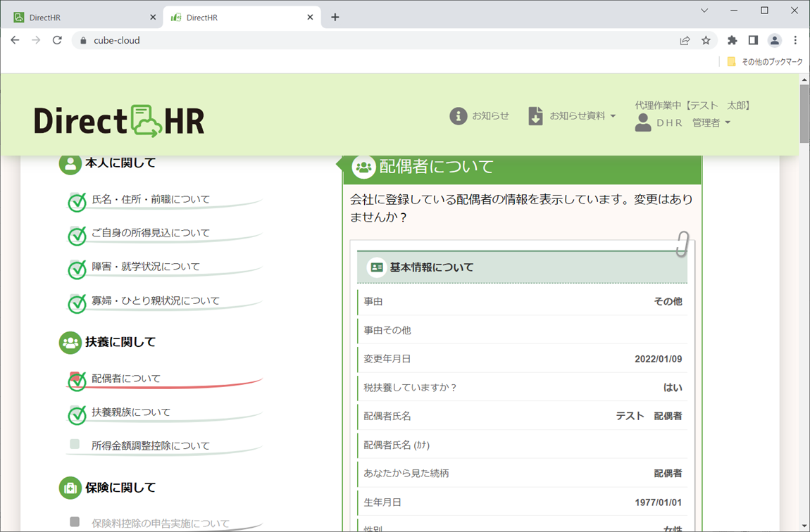Open the Chrome three-dot menu
The width and height of the screenshot is (810, 532).
(795, 40)
